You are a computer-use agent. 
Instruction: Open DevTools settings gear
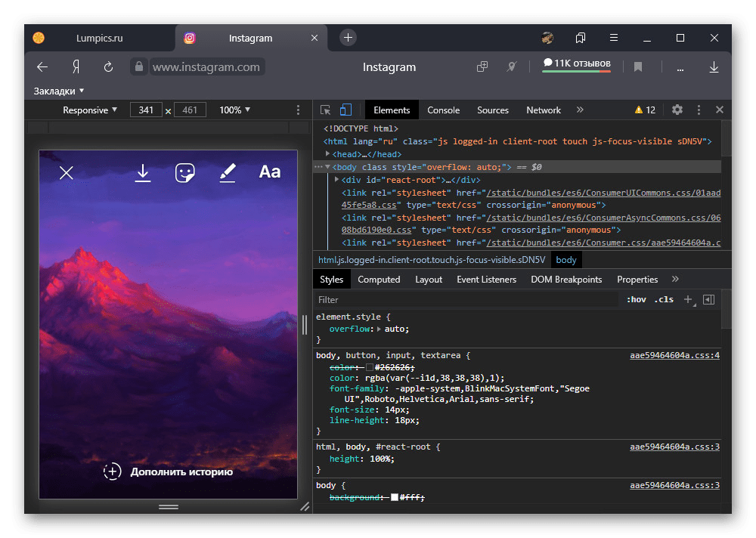[677, 110]
